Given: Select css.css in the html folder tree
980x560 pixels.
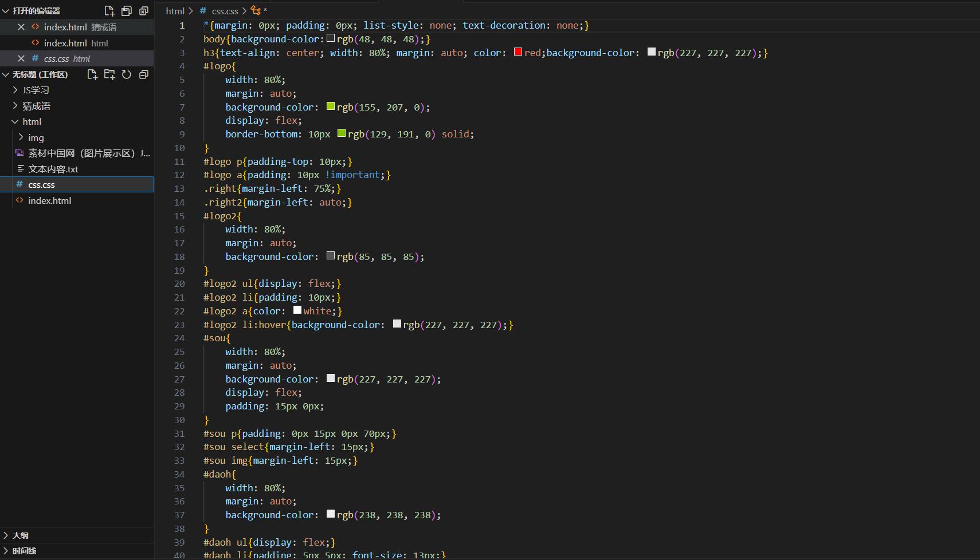Looking at the screenshot, I should point(77,184).
